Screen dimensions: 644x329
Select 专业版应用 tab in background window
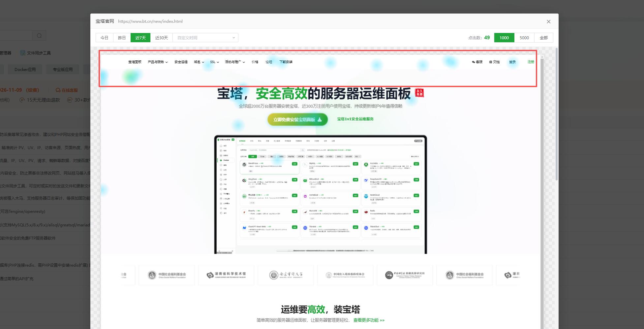[63, 70]
